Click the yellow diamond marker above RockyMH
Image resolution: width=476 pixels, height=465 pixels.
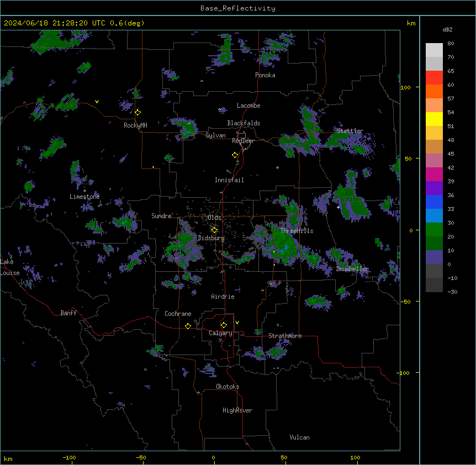tap(138, 112)
